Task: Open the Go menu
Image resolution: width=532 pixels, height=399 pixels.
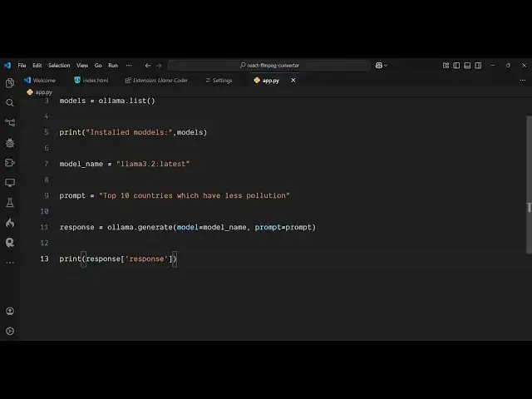Action: 98,65
